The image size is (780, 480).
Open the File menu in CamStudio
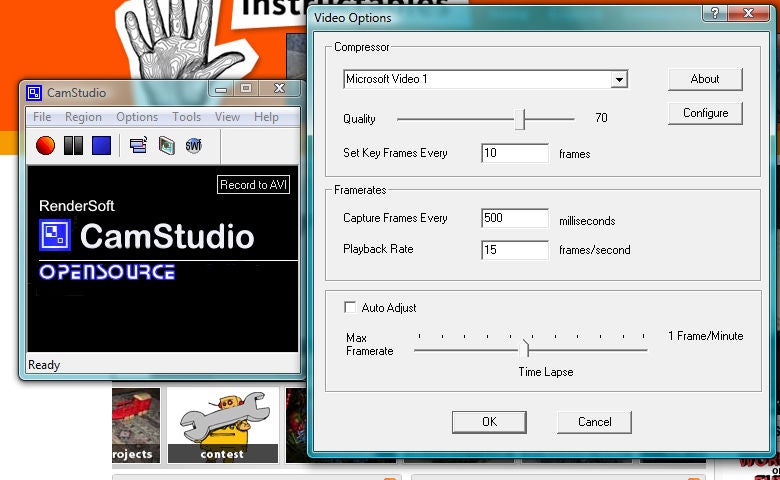42,117
